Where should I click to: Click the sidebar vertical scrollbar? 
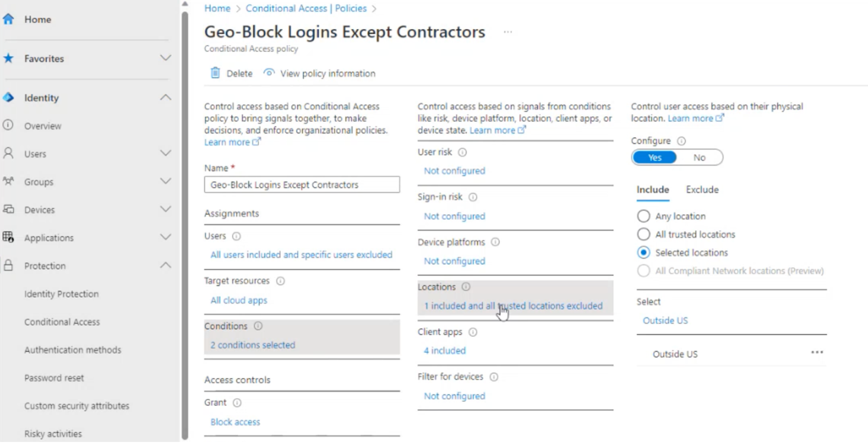pyautogui.click(x=185, y=225)
